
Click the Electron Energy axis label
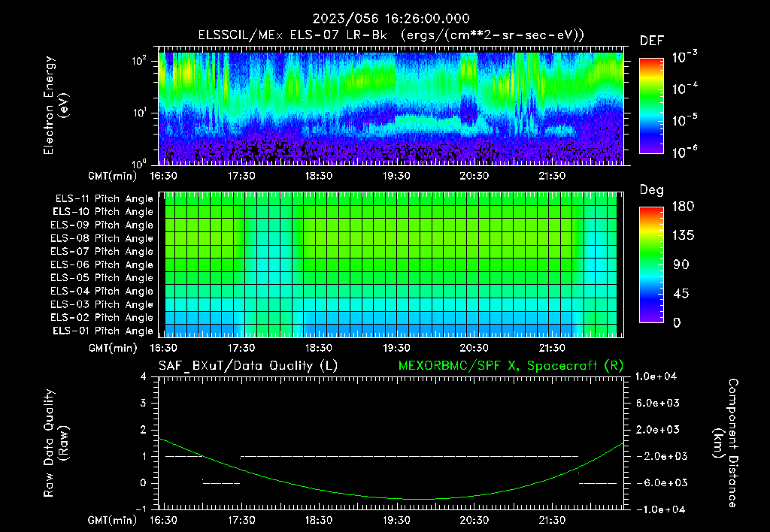56,105
